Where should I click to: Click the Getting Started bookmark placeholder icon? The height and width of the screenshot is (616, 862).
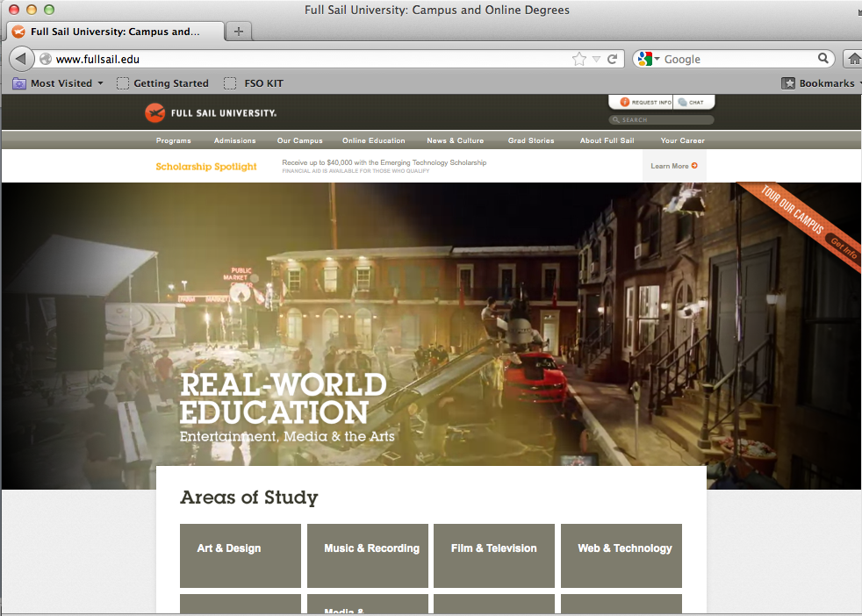(x=123, y=83)
